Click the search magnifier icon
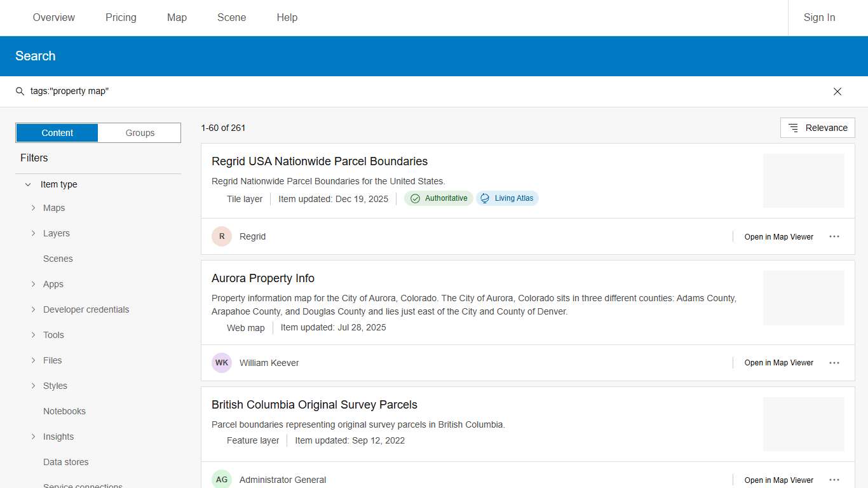Screen dimensions: 868x488 20,91
